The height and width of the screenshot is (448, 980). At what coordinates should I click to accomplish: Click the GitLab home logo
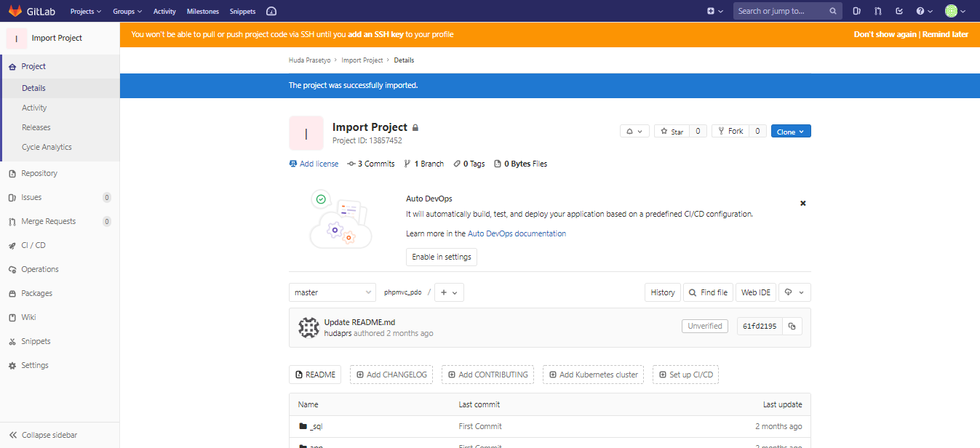click(16, 11)
